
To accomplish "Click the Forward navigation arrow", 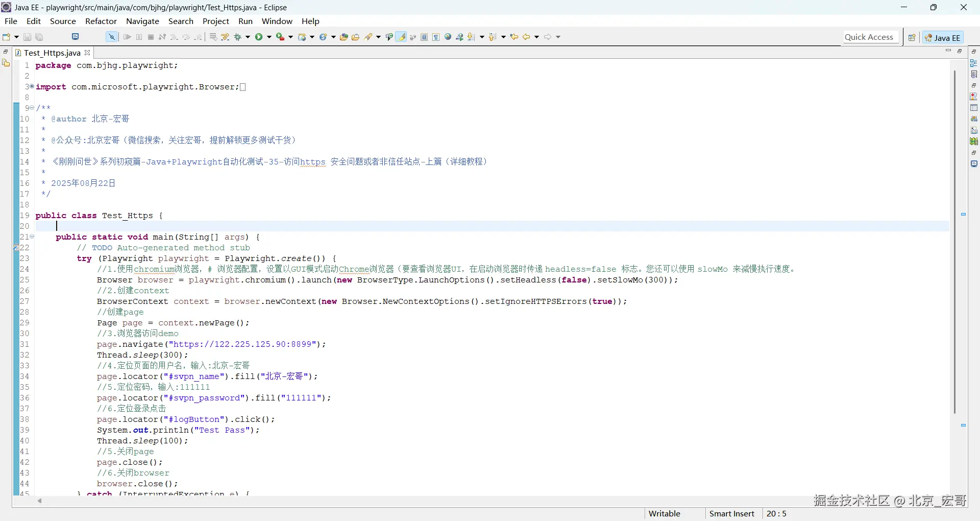I will coord(548,37).
